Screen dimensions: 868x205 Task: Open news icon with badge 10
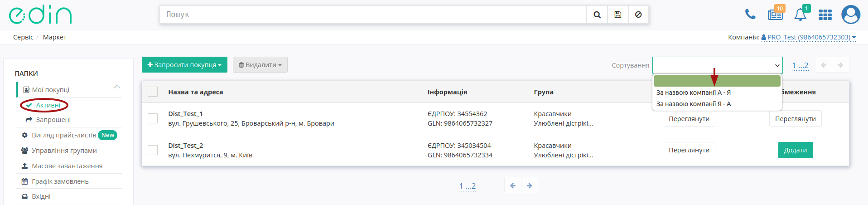click(x=776, y=15)
